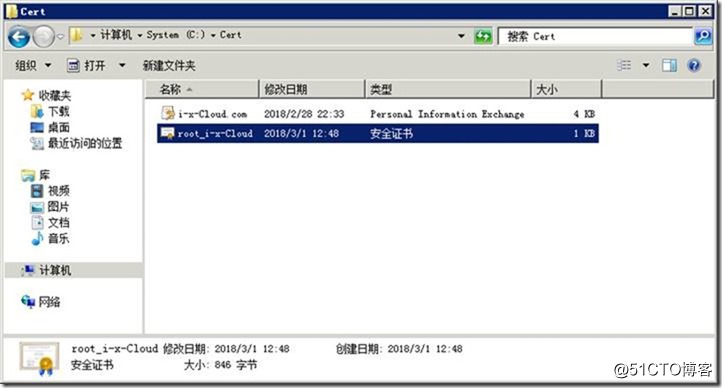Sort by the 类型 column header
Viewport: 722px width, 388px height.
[x=448, y=89]
